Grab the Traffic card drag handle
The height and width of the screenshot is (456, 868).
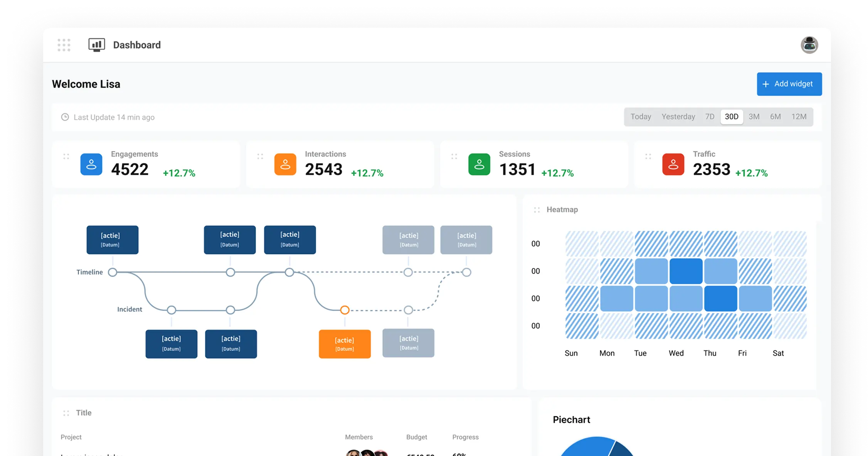[648, 157]
